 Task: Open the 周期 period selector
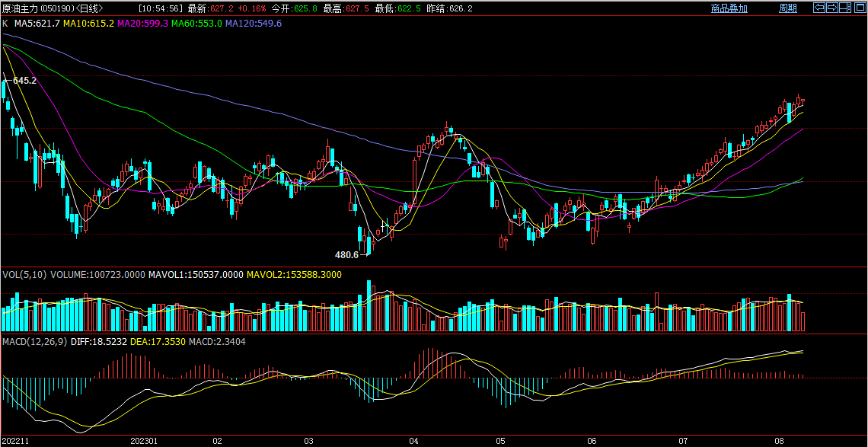point(787,8)
